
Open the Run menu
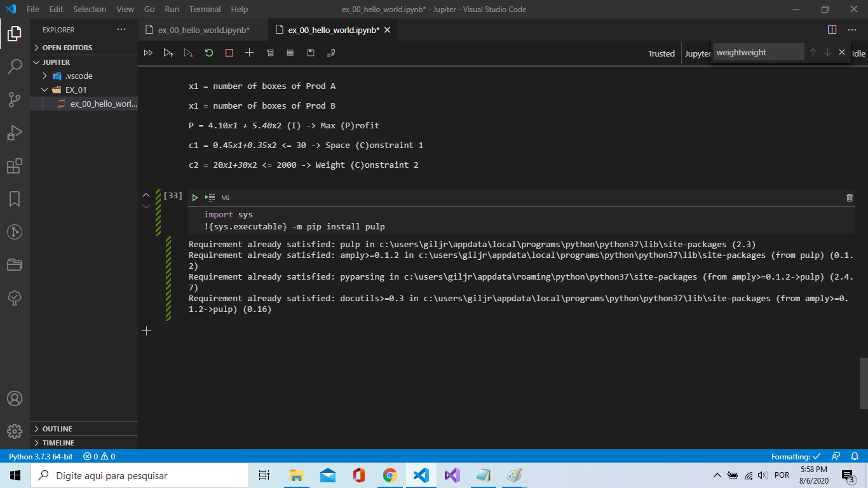[172, 9]
